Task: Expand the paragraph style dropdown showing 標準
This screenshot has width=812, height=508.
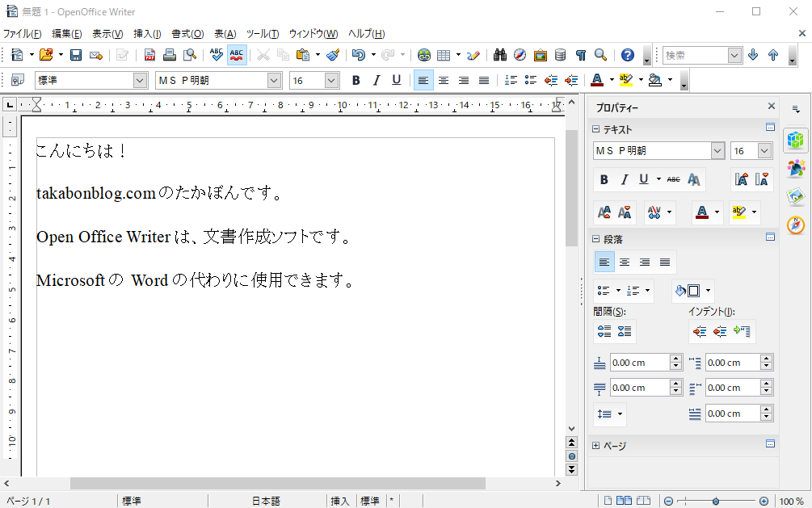Action: (141, 80)
